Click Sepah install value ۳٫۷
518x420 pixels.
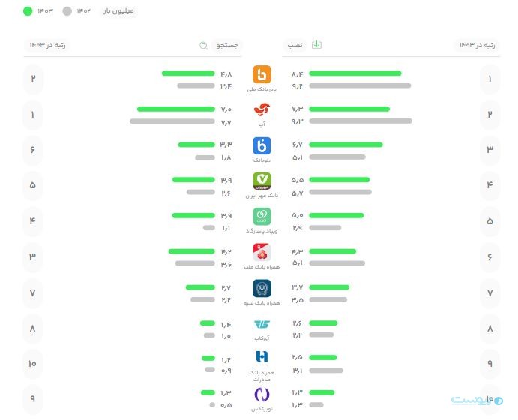pyautogui.click(x=297, y=287)
